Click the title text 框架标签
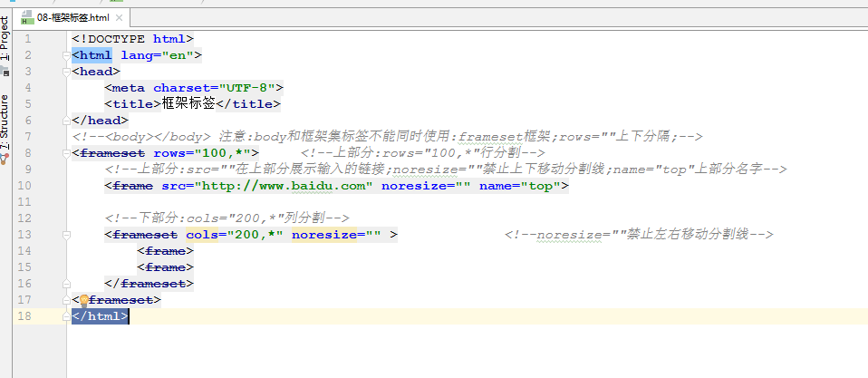868x378 pixels. coord(188,104)
